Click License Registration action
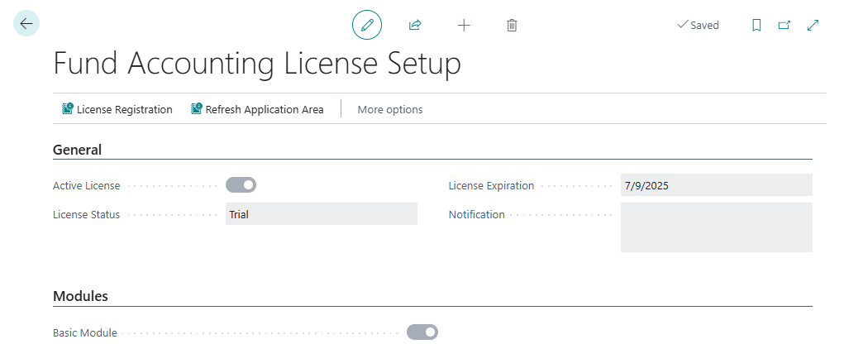 (x=117, y=109)
